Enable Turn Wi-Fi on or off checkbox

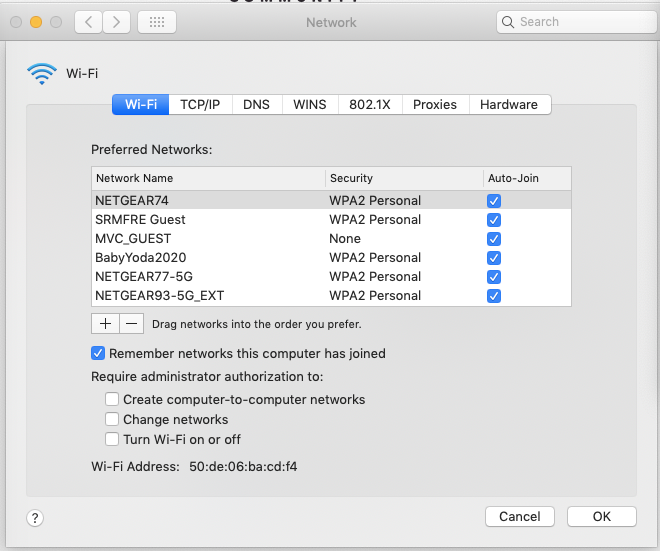click(x=112, y=439)
